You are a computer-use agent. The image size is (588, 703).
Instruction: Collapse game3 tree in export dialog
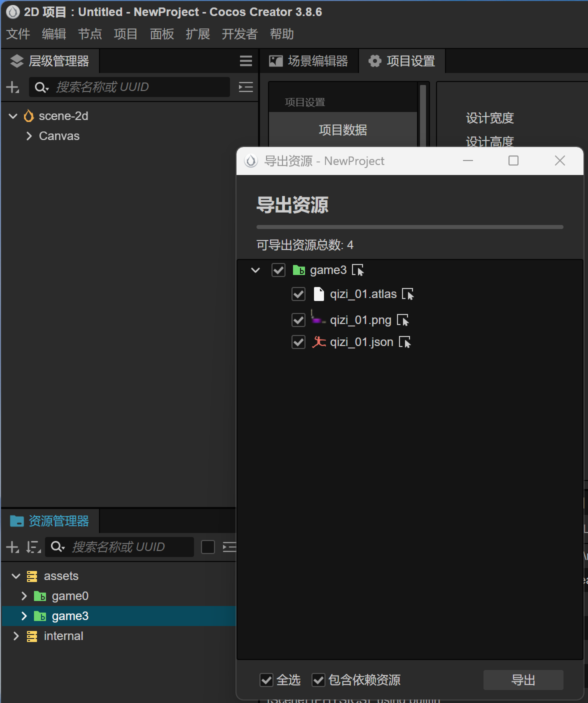tap(255, 270)
